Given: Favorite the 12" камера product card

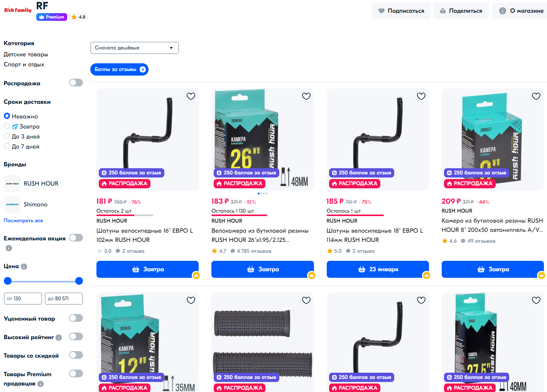Looking at the screenshot, I should 191,300.
